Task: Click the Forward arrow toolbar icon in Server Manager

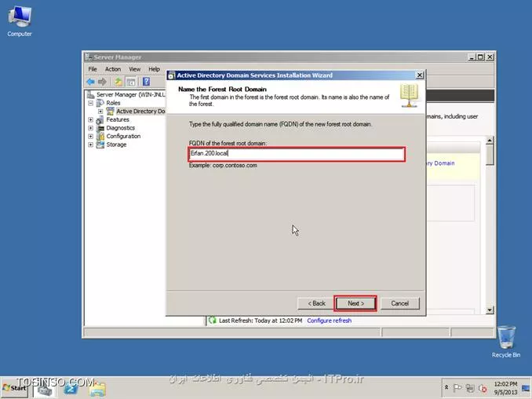Action: 102,82
